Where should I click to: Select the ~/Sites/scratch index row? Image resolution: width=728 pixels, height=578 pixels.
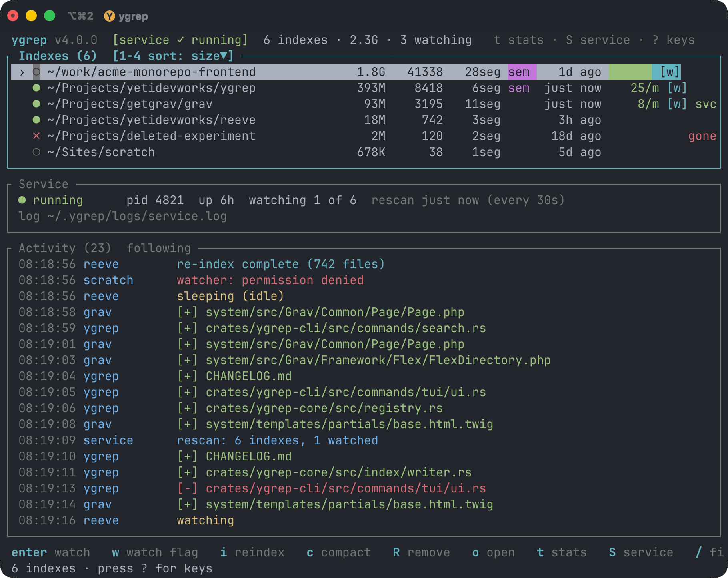pyautogui.click(x=364, y=152)
